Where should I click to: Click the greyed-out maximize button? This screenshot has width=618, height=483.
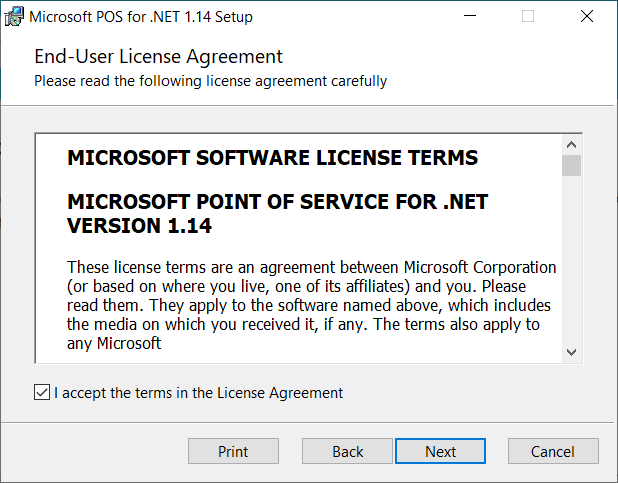pyautogui.click(x=528, y=17)
